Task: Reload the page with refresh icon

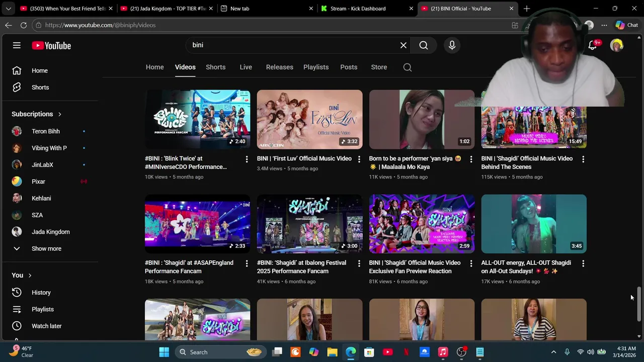Action: pos(24,25)
